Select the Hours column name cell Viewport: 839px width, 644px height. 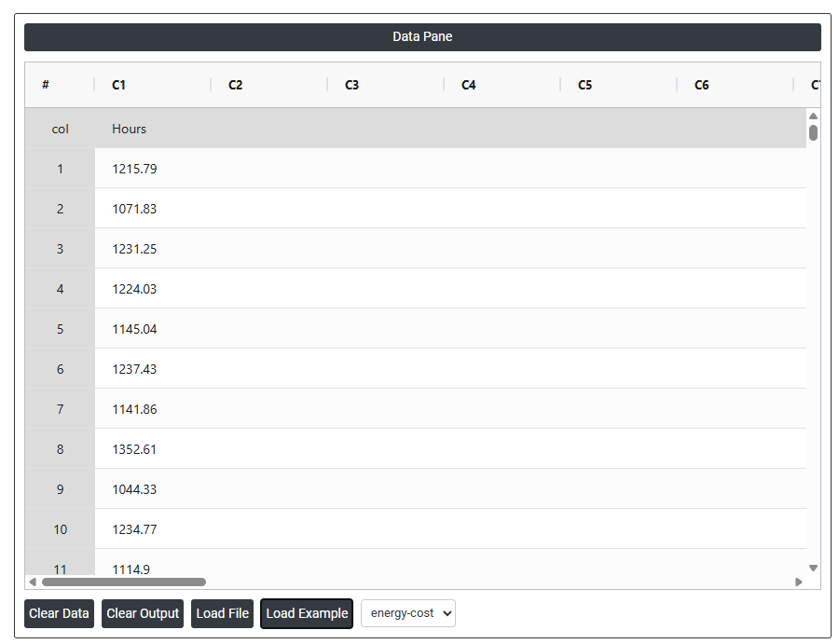coord(130,129)
